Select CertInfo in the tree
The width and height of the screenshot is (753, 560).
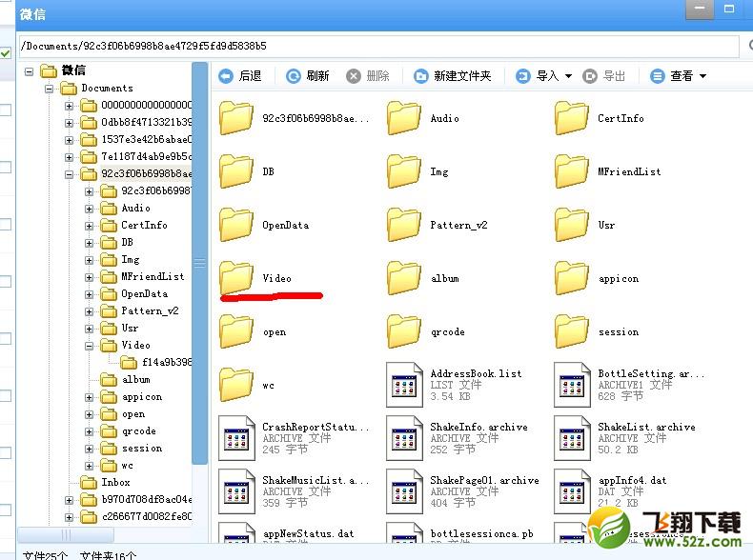pos(134,225)
